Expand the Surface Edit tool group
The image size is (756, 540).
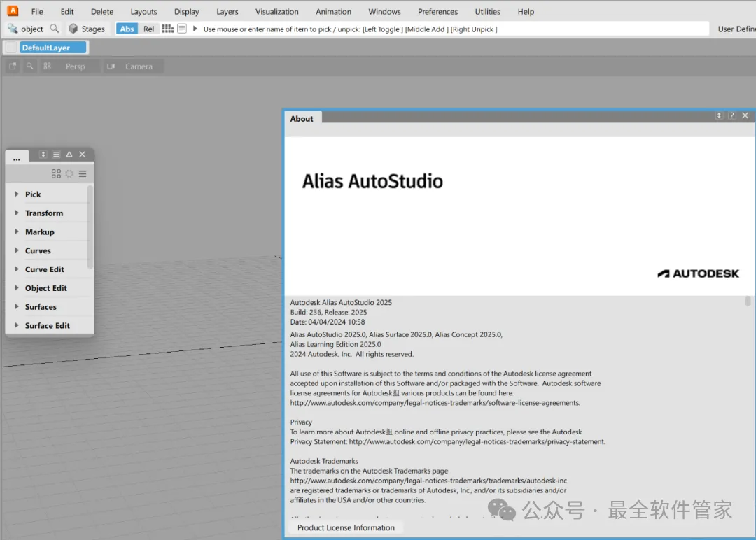click(16, 326)
